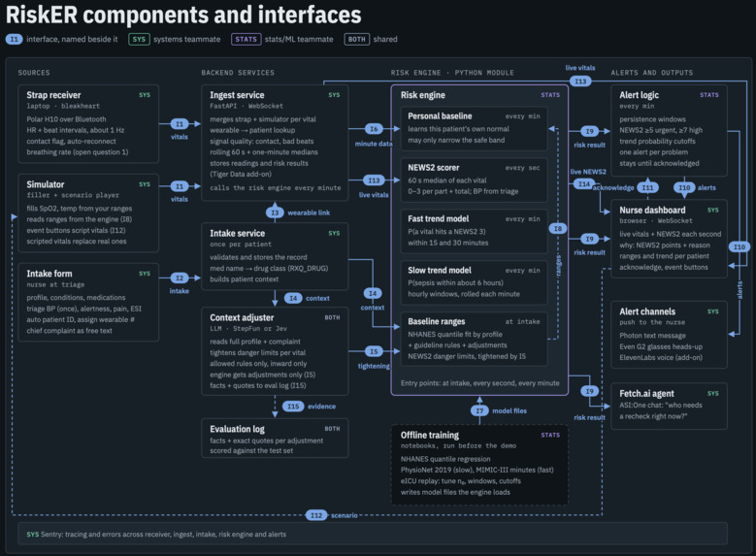Click 'Entry points: at intake, every second, every minute'
This screenshot has width=756, height=556.
[479, 383]
